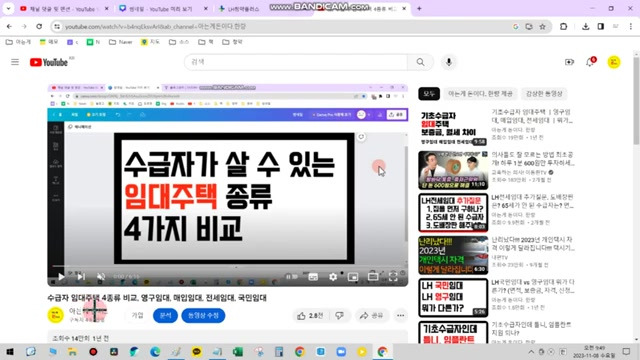Click the magnifier search button
The height and width of the screenshot is (360, 640).
(x=420, y=62)
